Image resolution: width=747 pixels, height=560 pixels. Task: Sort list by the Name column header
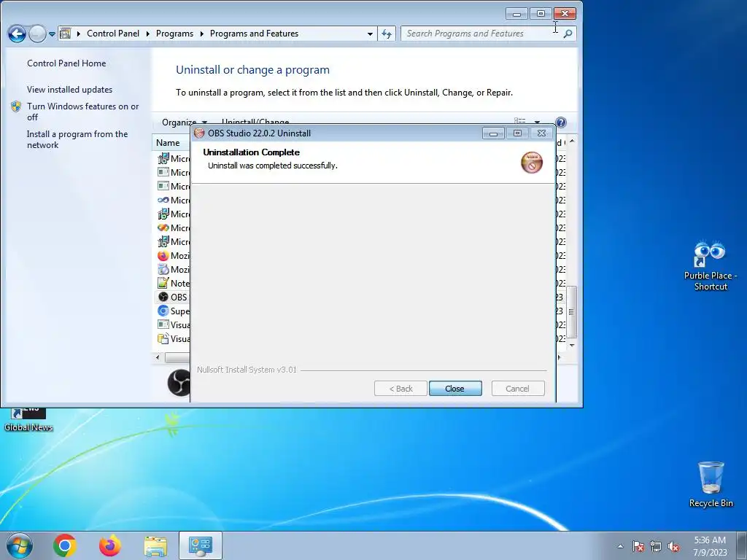pyautogui.click(x=169, y=143)
